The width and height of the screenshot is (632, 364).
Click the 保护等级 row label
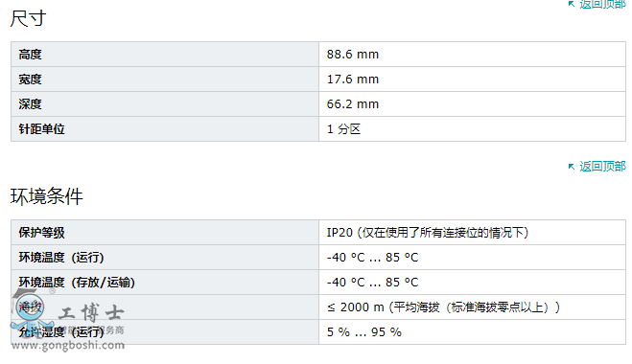coord(41,233)
